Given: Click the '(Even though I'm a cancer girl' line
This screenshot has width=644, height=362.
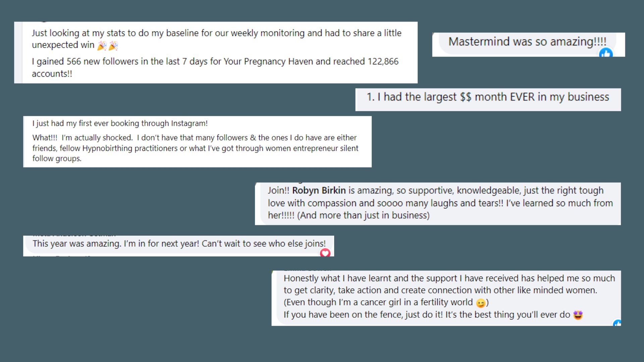Looking at the screenshot, I should click(386, 302).
